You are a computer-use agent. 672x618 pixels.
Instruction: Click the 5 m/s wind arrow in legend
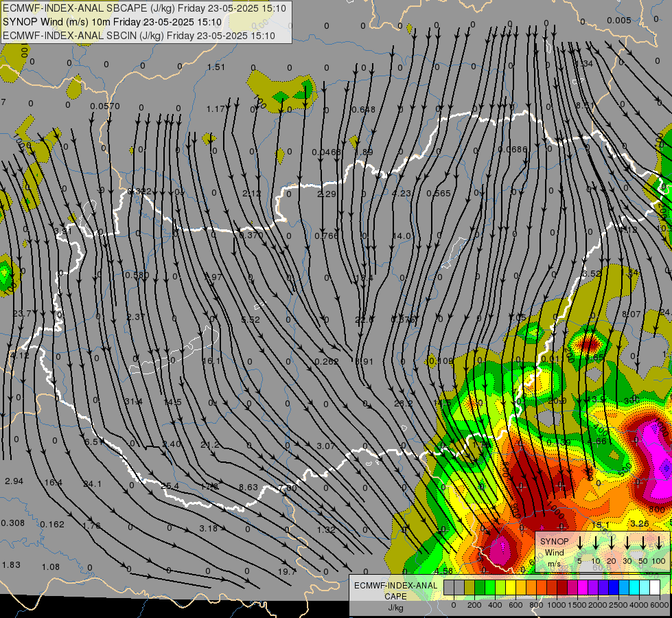pyautogui.click(x=580, y=543)
